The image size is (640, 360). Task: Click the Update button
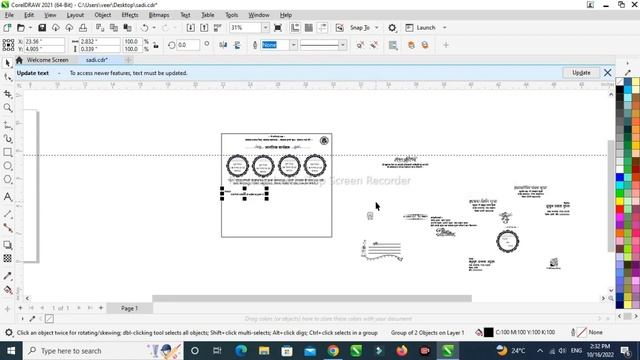coord(581,73)
